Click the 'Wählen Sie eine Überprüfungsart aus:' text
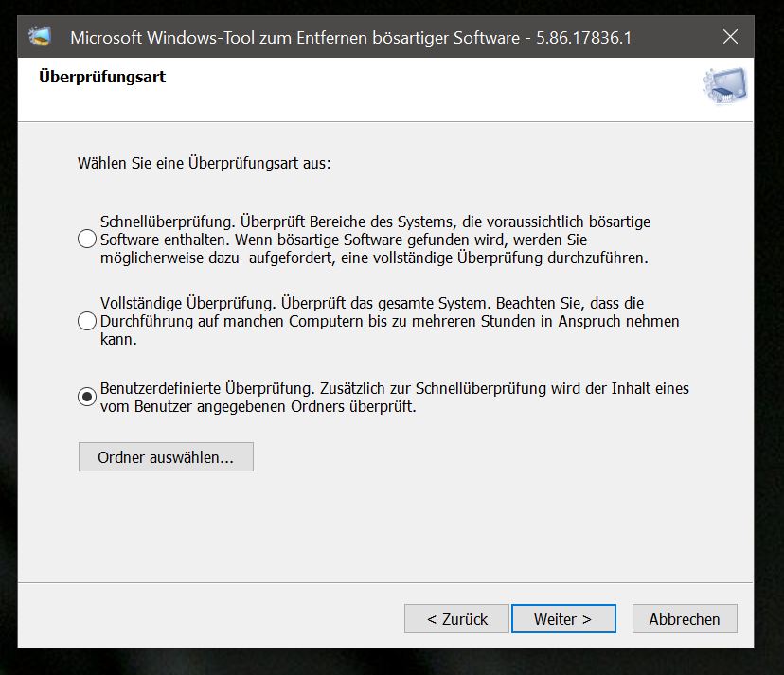Screen dimensions: 784x675 204,163
